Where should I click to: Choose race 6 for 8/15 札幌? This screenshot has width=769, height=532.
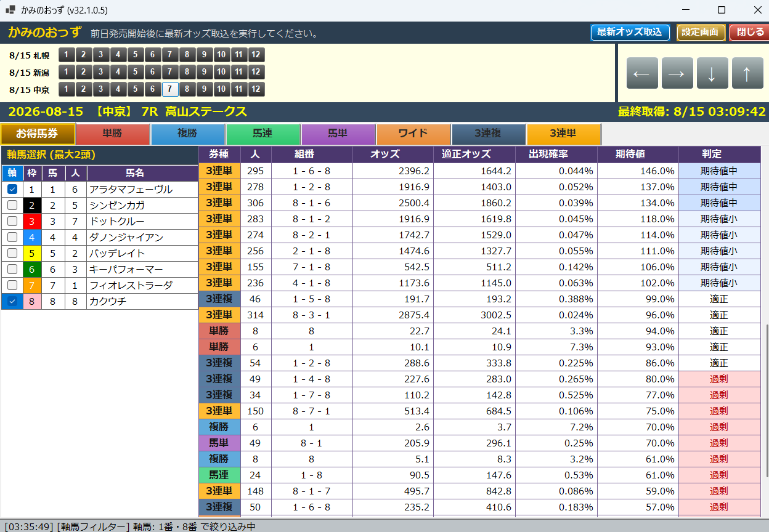(x=153, y=55)
